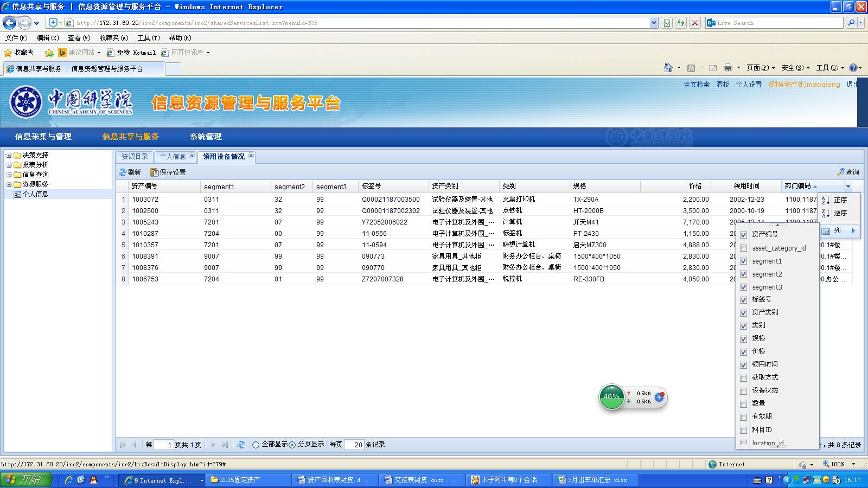
Task: Select 逆序 descending sort menu item
Action: point(839,213)
